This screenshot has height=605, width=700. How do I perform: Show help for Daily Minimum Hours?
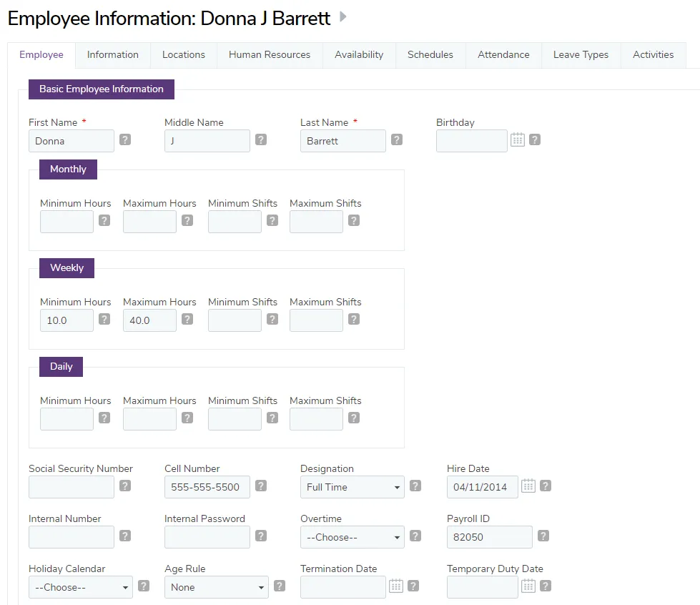point(104,418)
